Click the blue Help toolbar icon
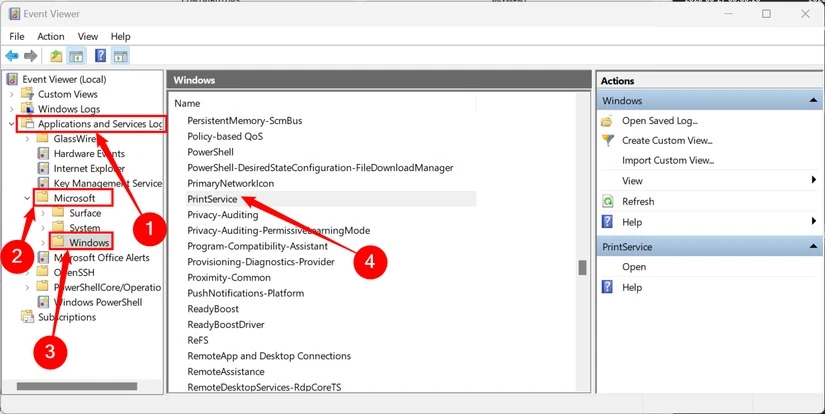 point(100,56)
